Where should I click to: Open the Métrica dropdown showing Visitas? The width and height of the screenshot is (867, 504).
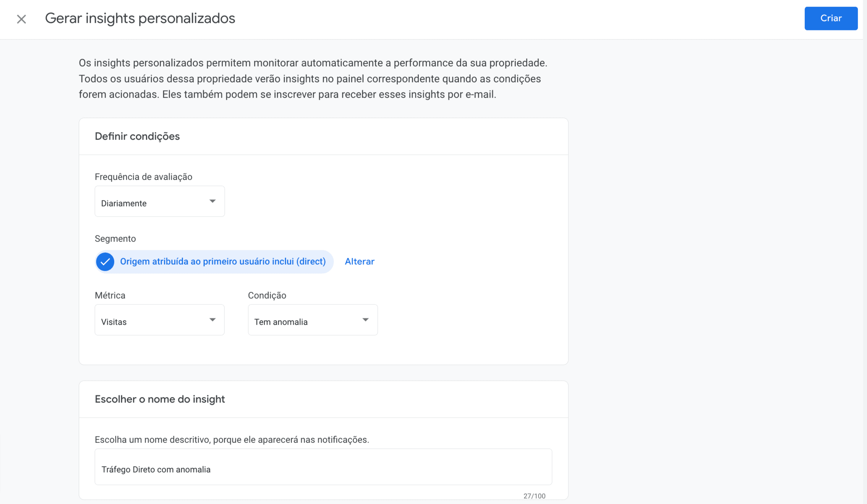[x=160, y=320]
